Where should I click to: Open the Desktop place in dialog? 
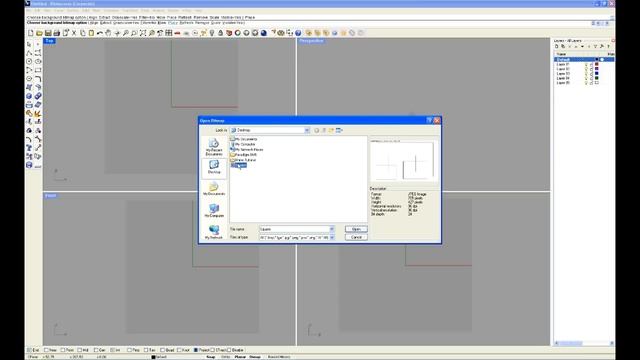tap(214, 167)
